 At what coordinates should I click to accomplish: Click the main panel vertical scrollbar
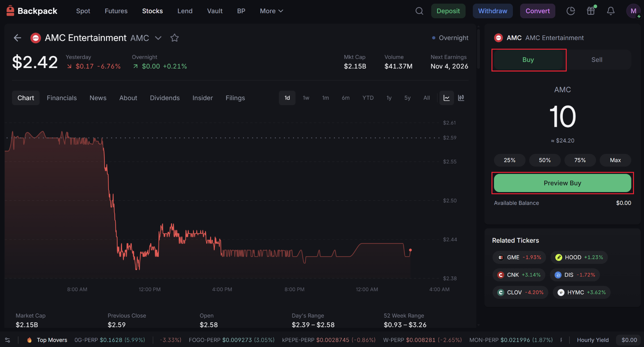478,49
